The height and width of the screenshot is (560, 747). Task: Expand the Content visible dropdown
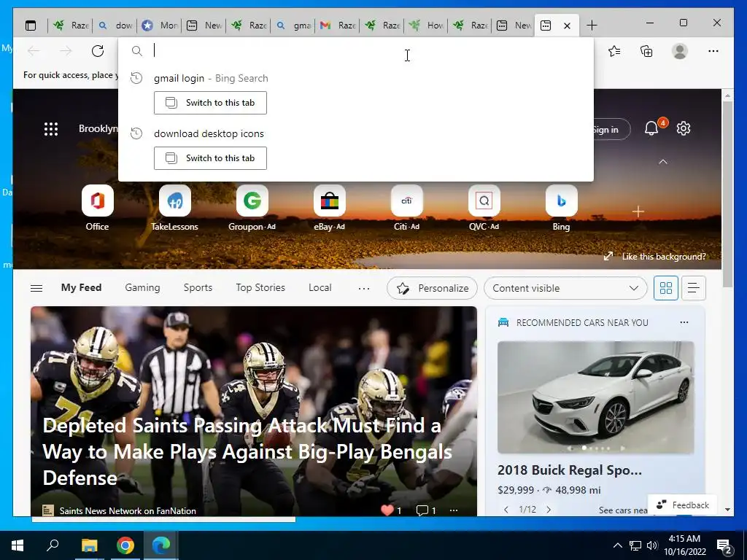pyautogui.click(x=565, y=288)
